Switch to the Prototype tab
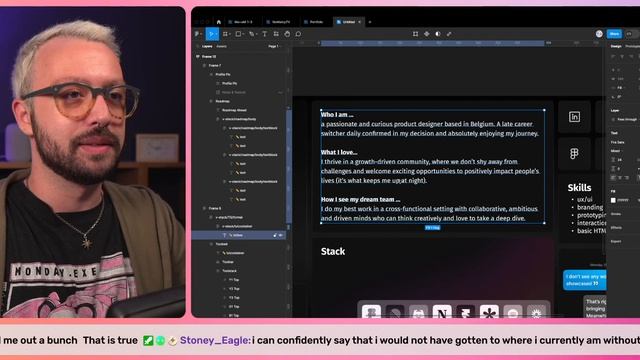Viewport: 640px width, 360px height. tap(633, 46)
